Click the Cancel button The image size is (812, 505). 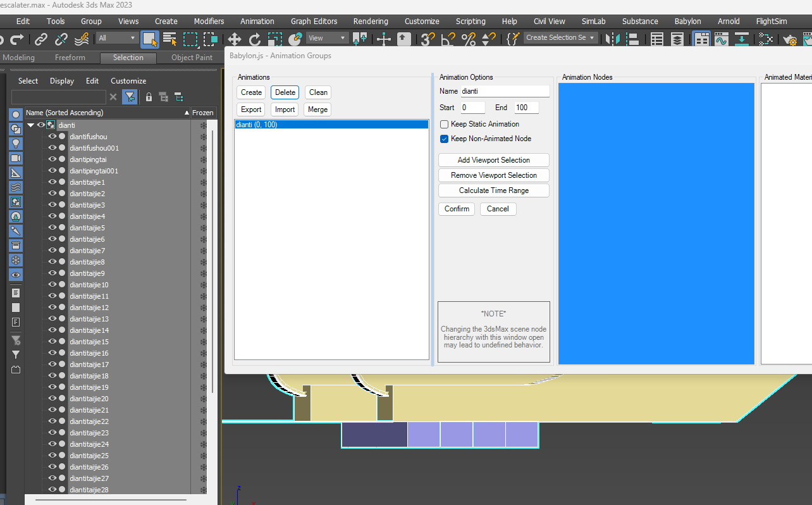498,209
